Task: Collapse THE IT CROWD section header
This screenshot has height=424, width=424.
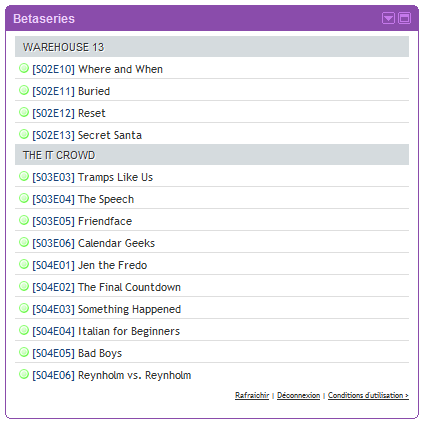Action: 212,155
